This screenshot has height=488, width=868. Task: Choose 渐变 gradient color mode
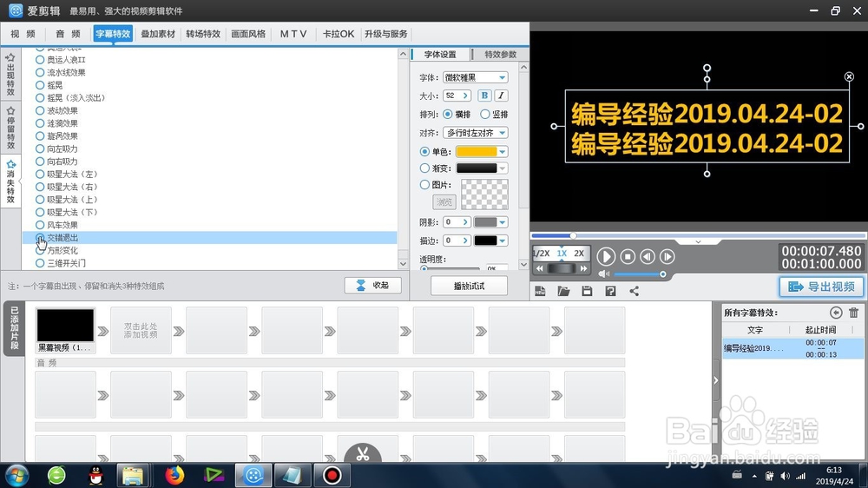(424, 168)
